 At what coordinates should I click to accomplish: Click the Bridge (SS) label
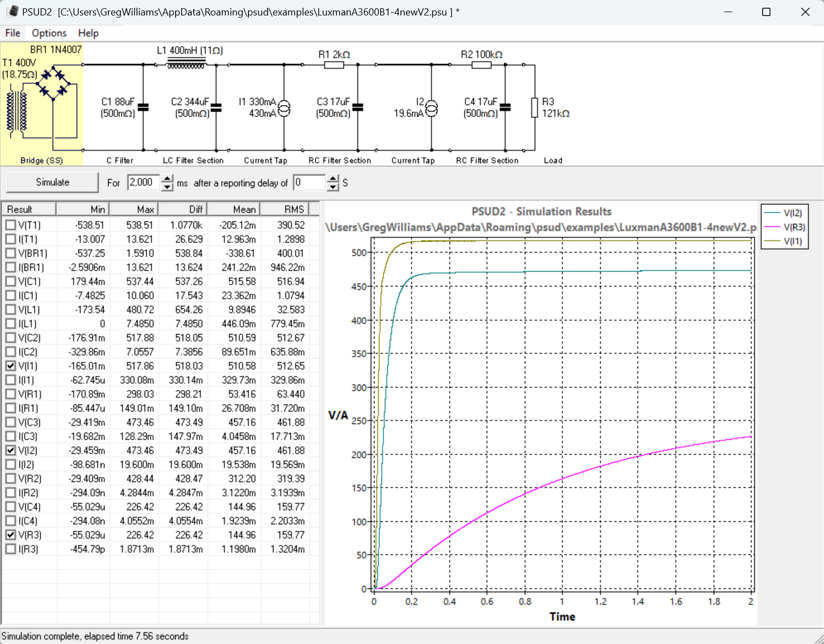click(x=41, y=161)
